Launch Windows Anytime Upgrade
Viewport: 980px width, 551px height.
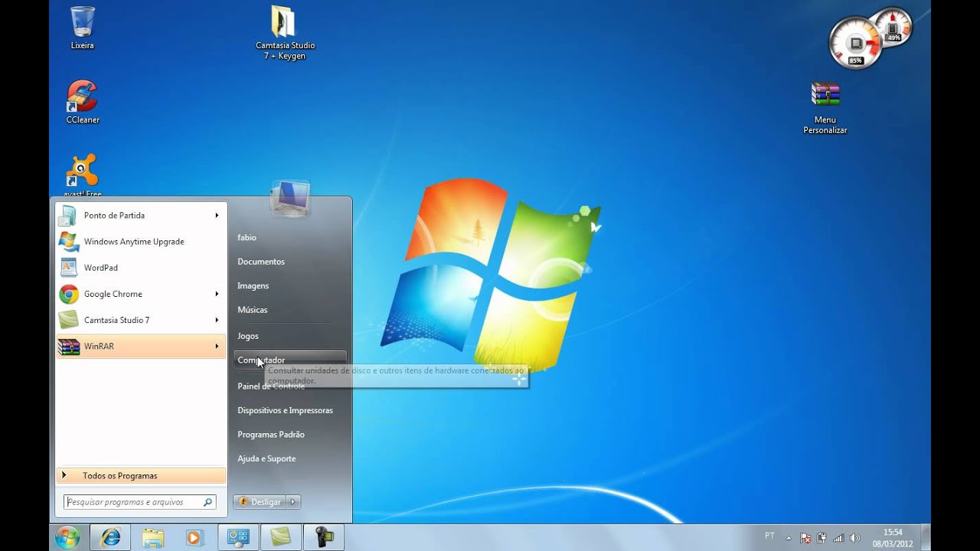[141, 242]
